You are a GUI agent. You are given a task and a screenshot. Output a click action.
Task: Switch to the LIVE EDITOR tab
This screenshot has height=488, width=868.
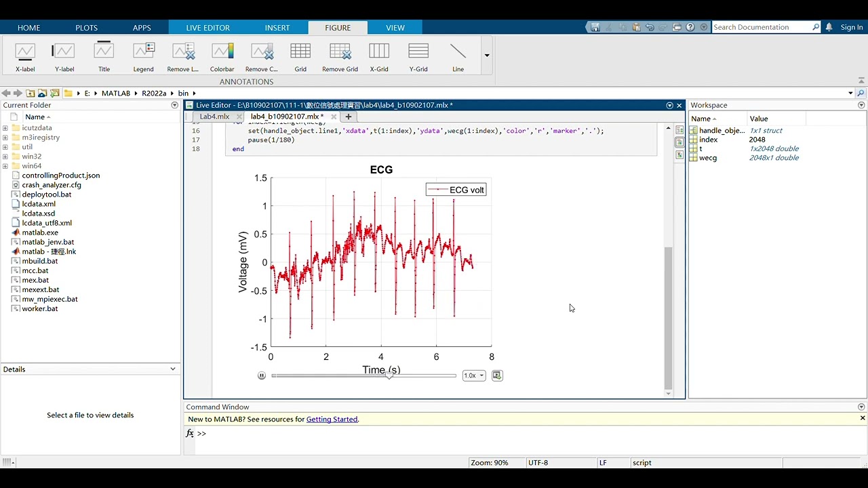click(x=208, y=28)
